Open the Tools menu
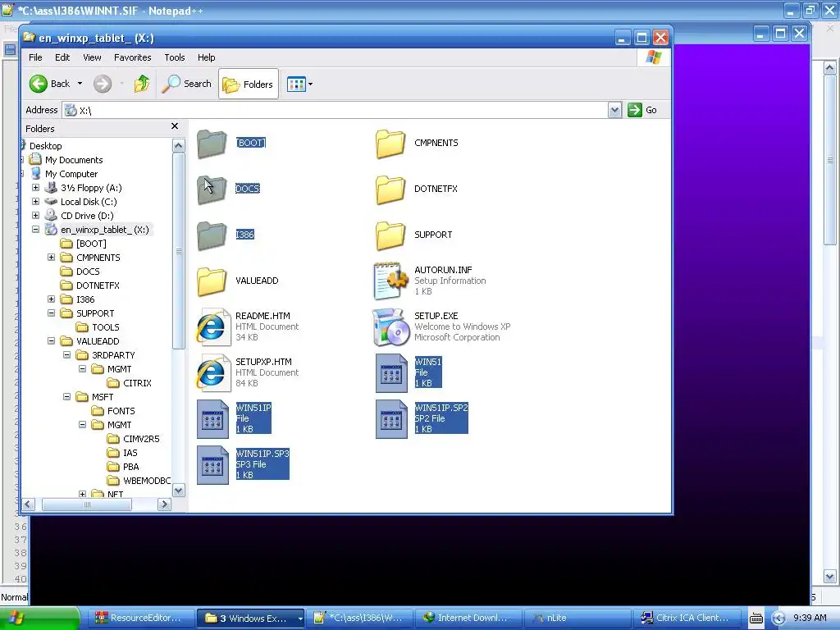The width and height of the screenshot is (840, 630). [x=174, y=57]
